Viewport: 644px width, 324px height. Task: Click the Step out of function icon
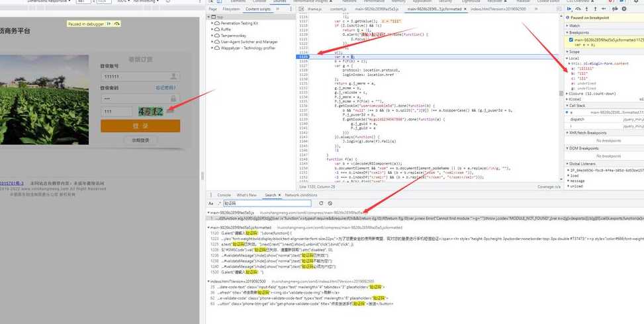(595, 9)
